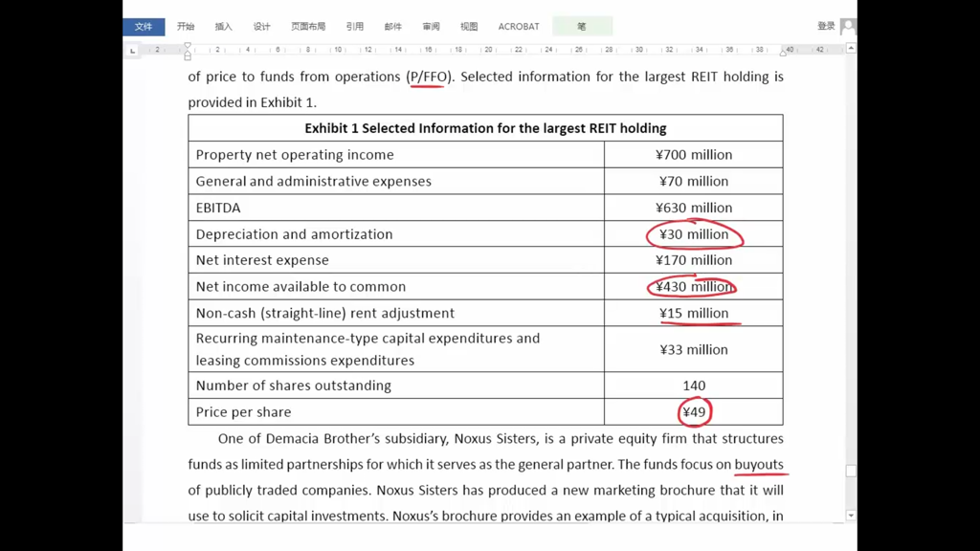Open the 设计 ribbon tab
This screenshot has height=551, width=980.
click(x=261, y=26)
